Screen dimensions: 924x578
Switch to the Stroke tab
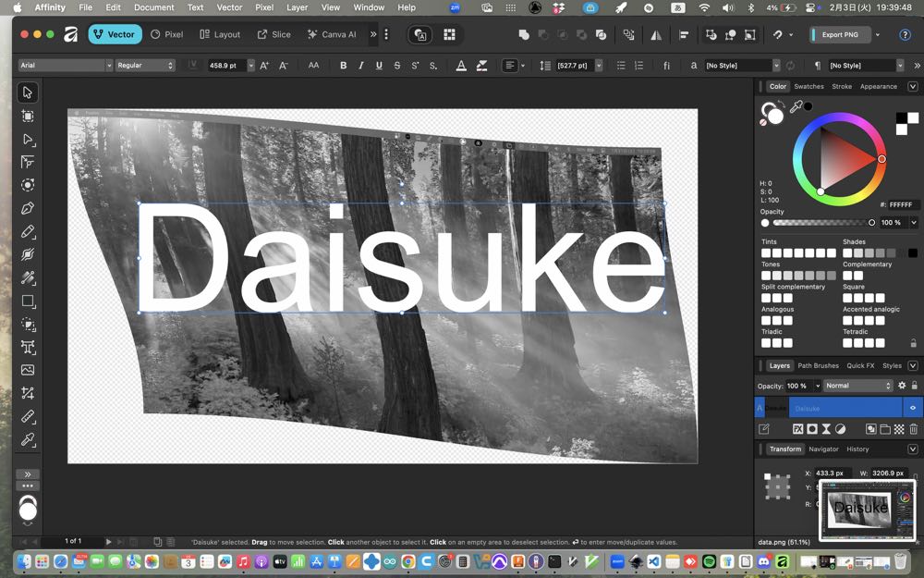[x=842, y=86]
